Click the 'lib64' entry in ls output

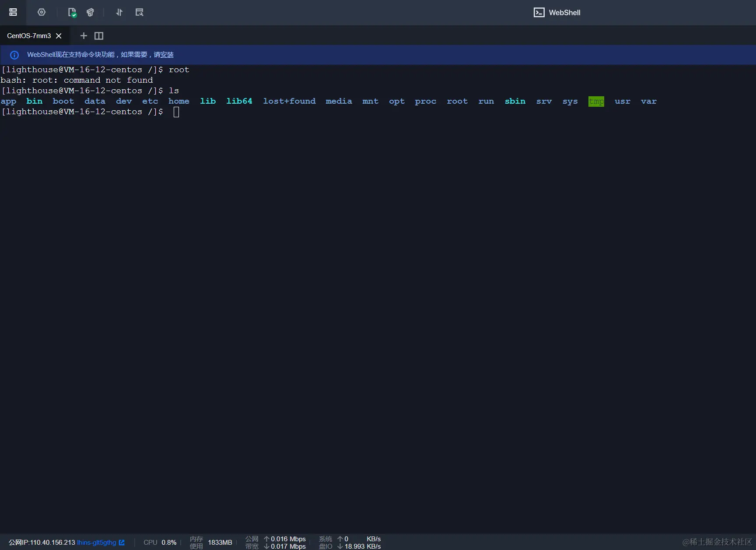239,102
